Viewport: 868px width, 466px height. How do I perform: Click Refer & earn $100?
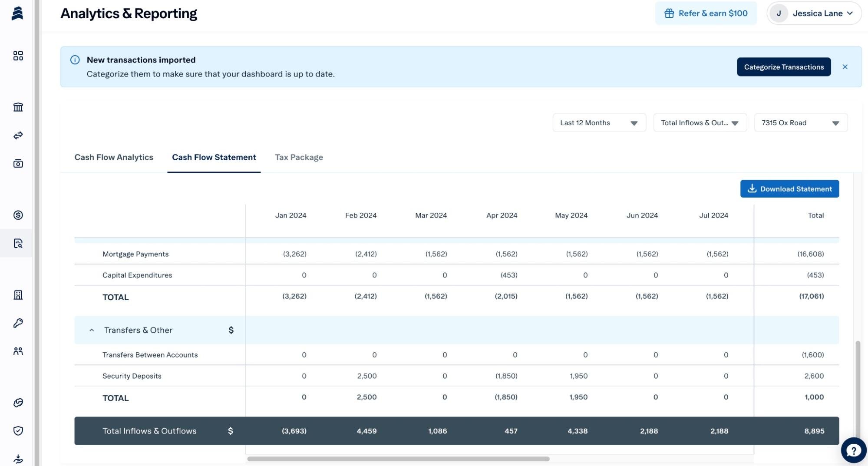pyautogui.click(x=706, y=13)
